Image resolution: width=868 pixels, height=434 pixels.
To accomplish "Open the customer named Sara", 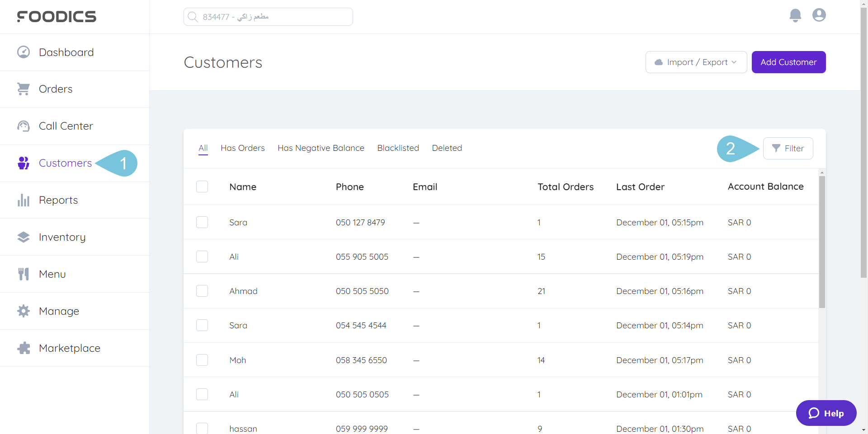I will click(238, 222).
